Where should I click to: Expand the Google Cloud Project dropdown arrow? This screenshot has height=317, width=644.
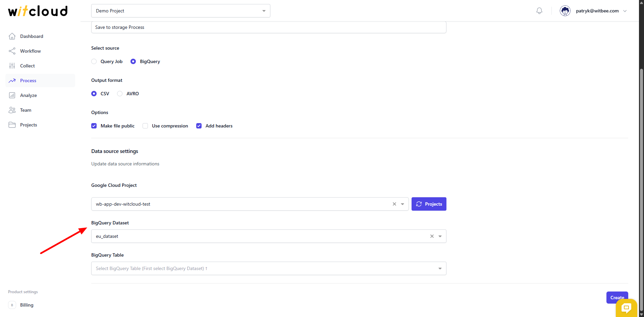point(402,204)
